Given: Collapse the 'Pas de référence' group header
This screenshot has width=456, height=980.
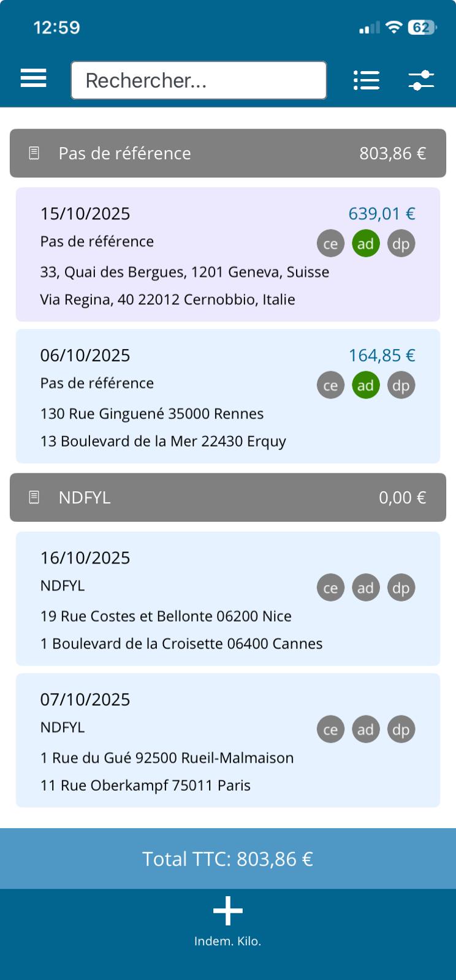Looking at the screenshot, I should pyautogui.click(x=227, y=153).
